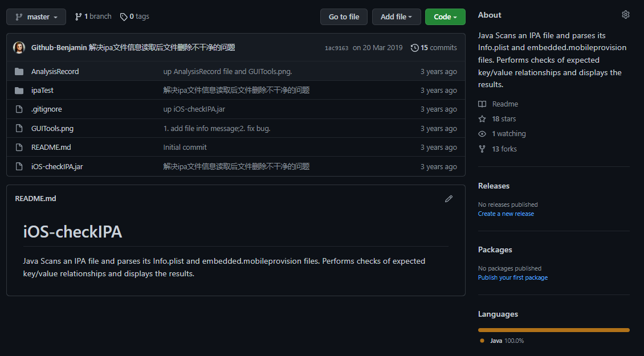Click the Readme book icon in About
Screen dimensions: 644x356
(x=483, y=104)
